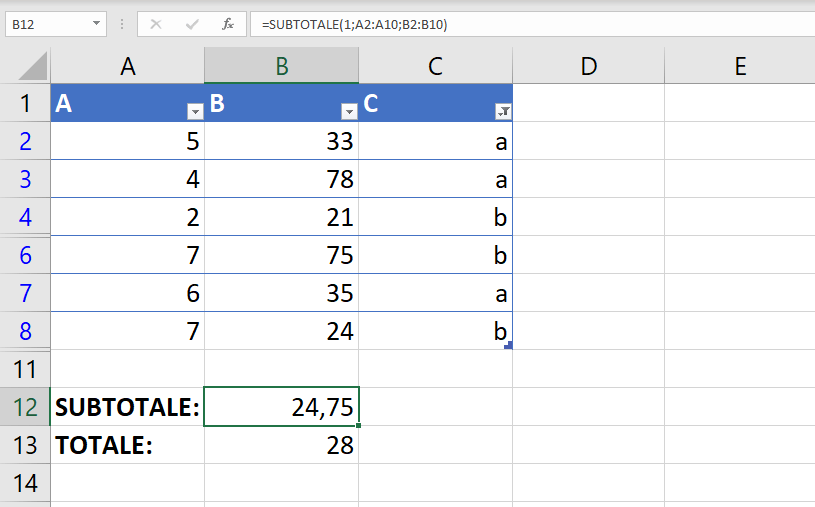Image resolution: width=815 pixels, height=507 pixels.
Task: Select the TOTALE result cell showing 28
Action: coord(281,445)
